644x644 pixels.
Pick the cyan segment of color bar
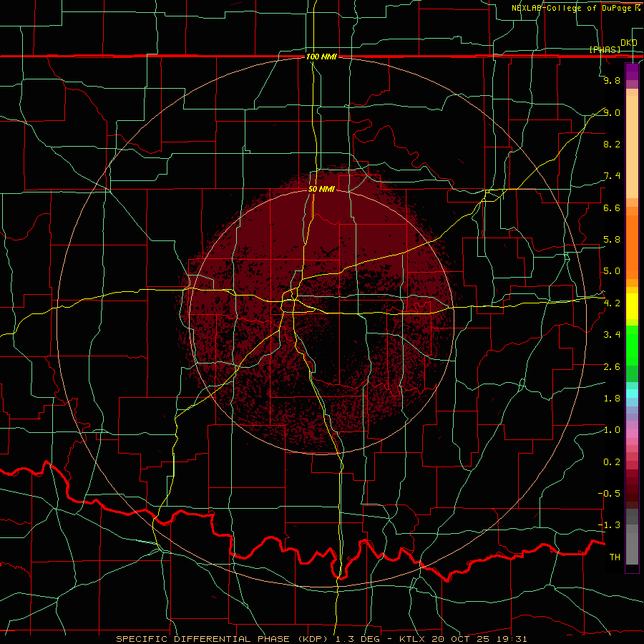pyautogui.click(x=632, y=394)
